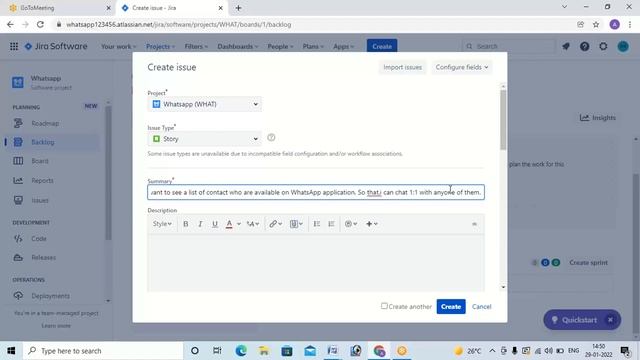This screenshot has width=640, height=360.
Task: Open Jira settings gear icon
Action: (x=603, y=47)
